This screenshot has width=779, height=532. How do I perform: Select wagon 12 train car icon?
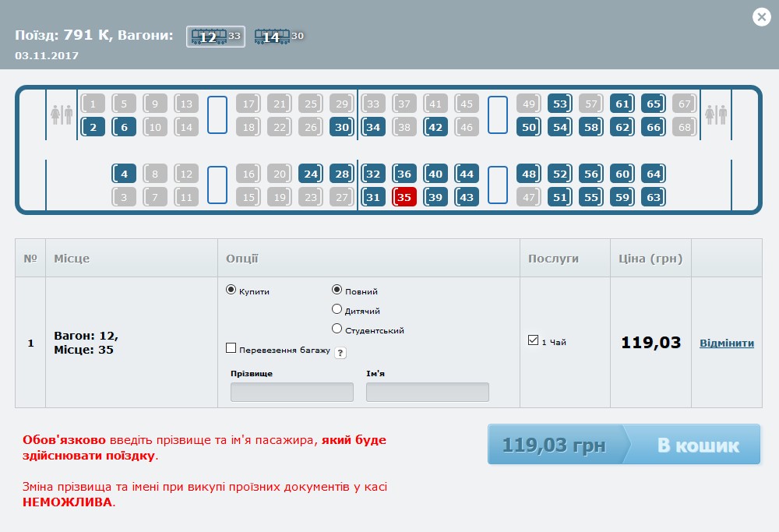click(x=215, y=37)
